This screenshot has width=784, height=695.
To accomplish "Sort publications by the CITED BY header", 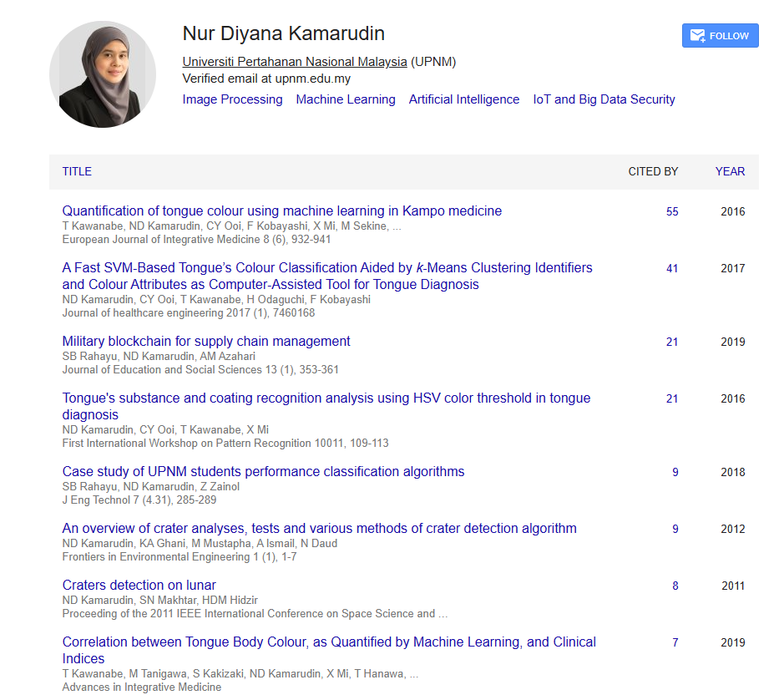I will coord(653,171).
